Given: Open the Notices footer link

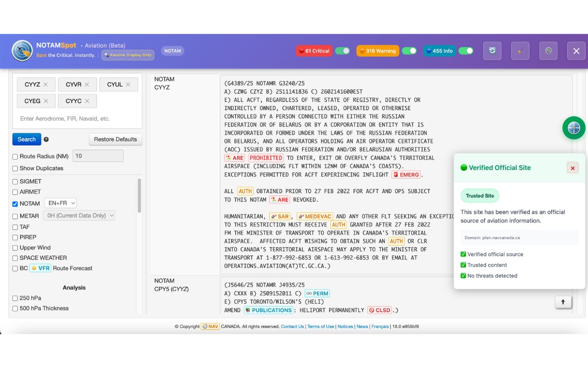Looking at the screenshot, I should (345, 327).
